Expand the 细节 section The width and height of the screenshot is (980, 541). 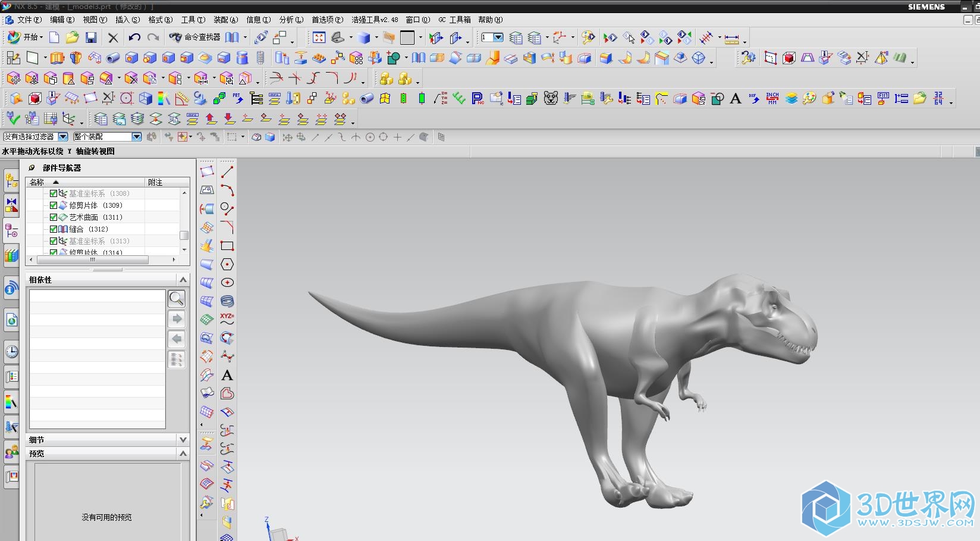(x=183, y=440)
